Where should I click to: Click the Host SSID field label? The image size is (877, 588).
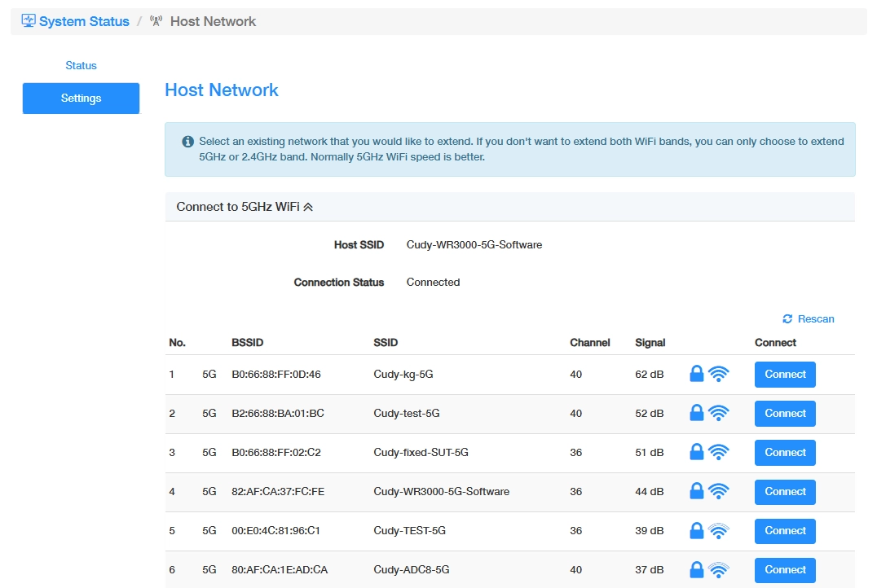pos(359,245)
